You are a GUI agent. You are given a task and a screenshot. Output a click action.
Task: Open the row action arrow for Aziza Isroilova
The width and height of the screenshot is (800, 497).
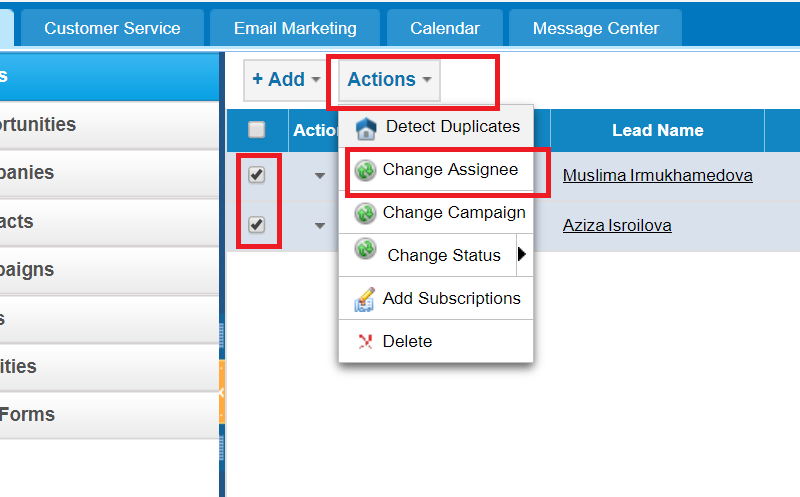point(320,226)
